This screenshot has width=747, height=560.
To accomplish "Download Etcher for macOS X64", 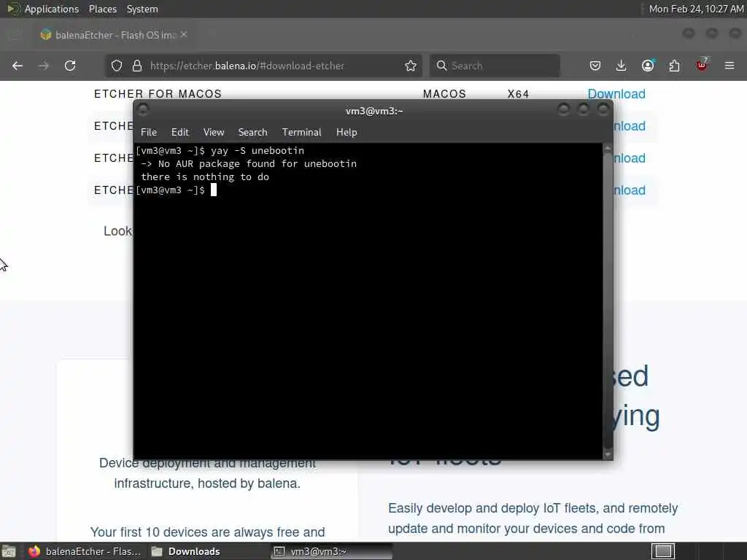I will point(616,94).
